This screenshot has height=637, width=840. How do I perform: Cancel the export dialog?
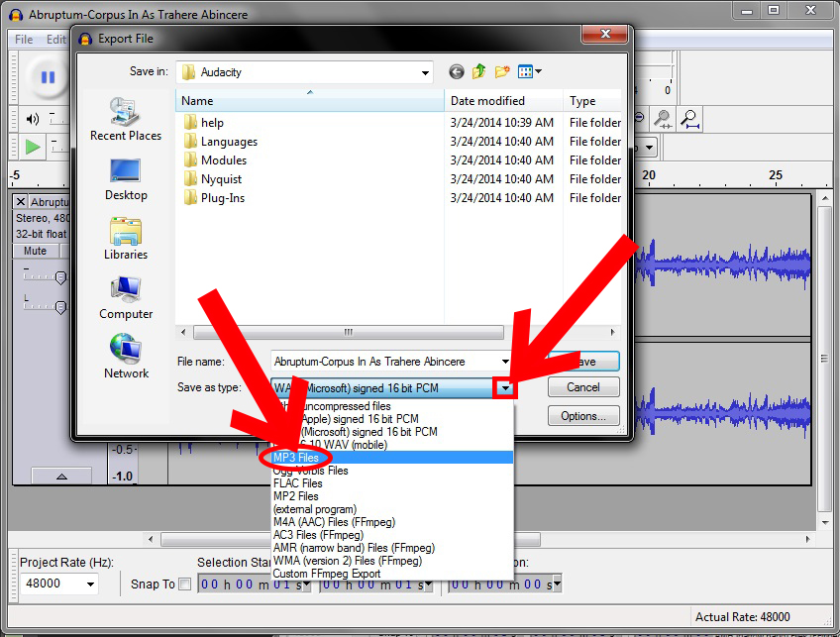(583, 386)
